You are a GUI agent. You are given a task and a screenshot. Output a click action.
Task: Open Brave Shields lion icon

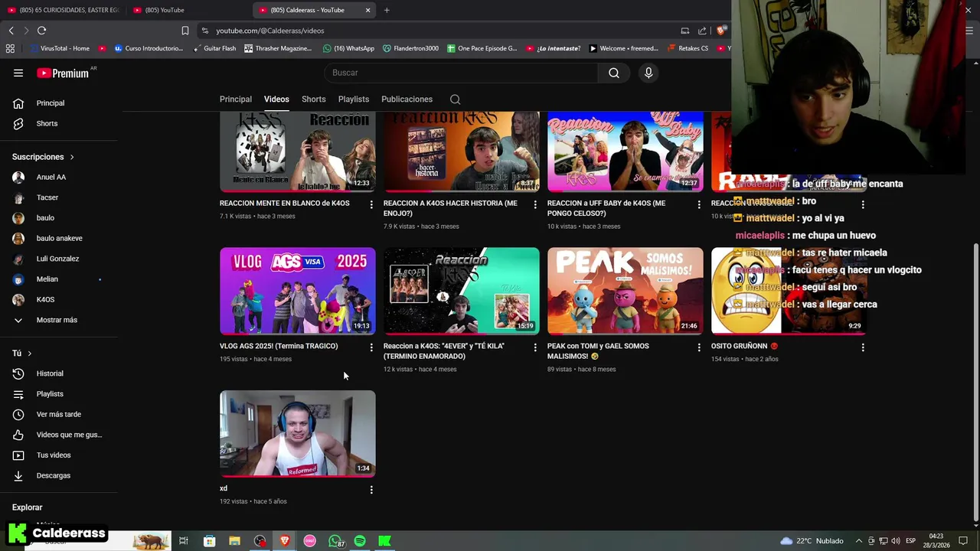721,31
